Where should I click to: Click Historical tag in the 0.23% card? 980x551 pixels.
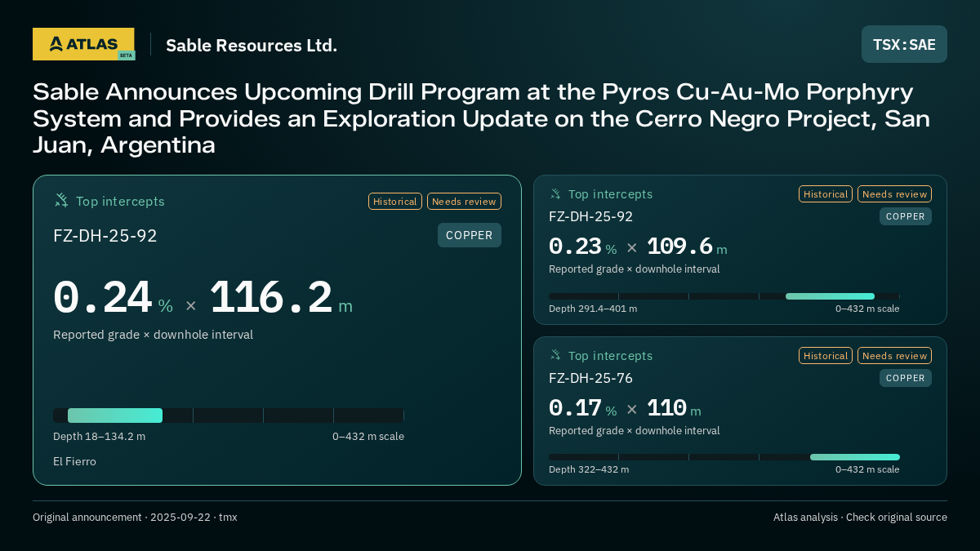[826, 194]
